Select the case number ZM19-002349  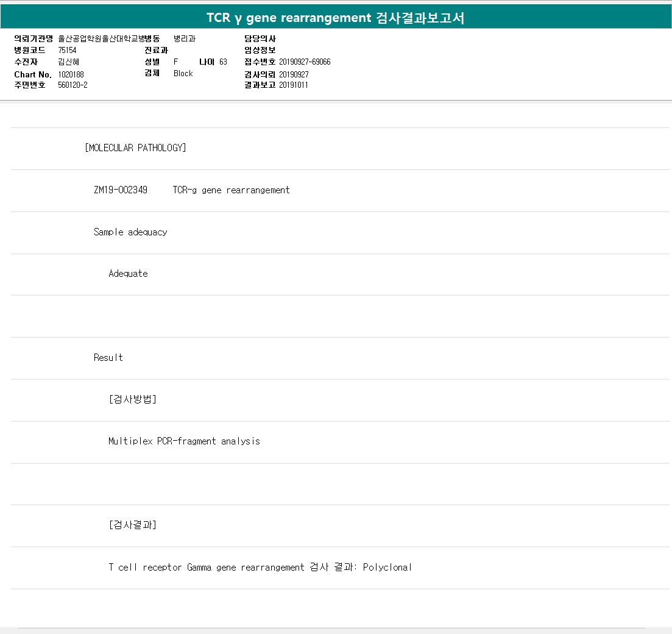[x=121, y=190]
